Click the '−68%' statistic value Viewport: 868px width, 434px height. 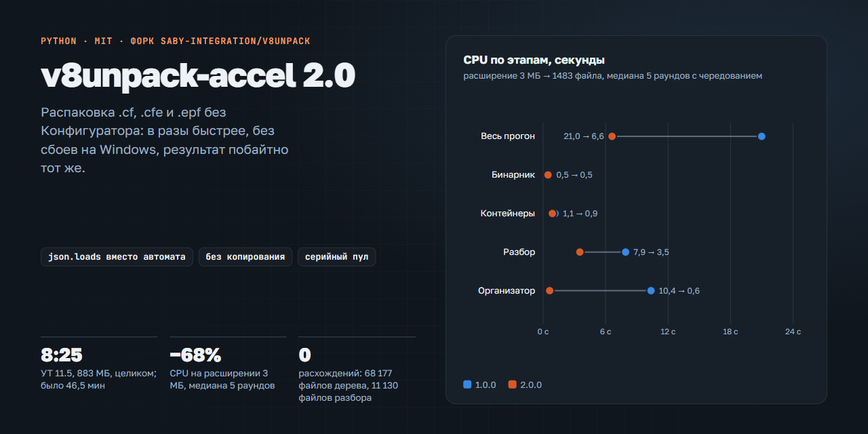pyautogui.click(x=195, y=355)
